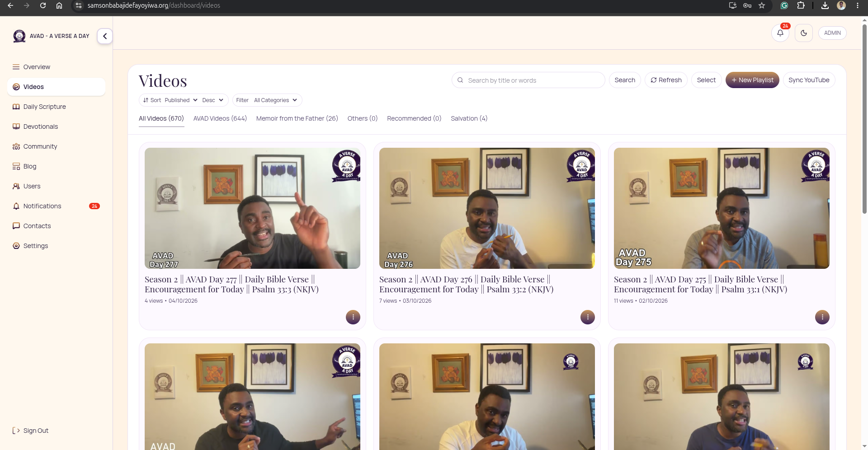Click the Search button
The height and width of the screenshot is (450, 868).
[625, 80]
